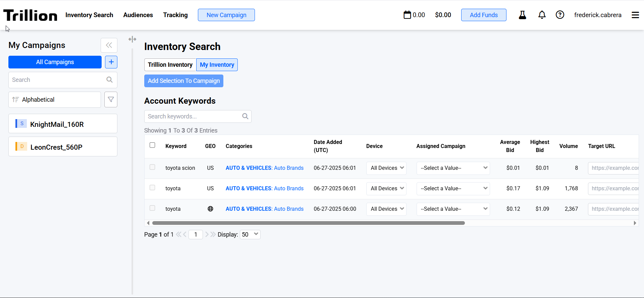The width and height of the screenshot is (644, 298).
Task: Select the checkbox for toyota US row
Action: tap(152, 188)
